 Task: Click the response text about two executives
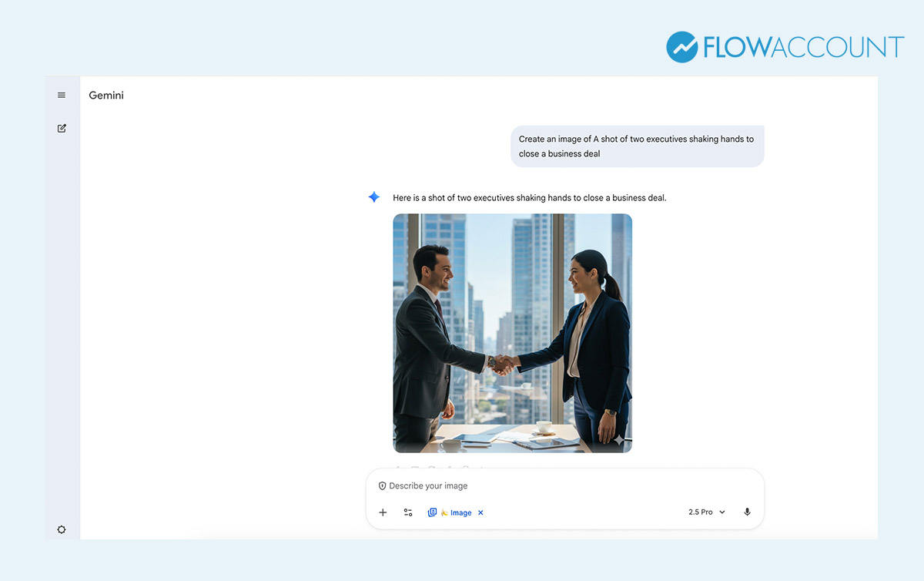tap(530, 198)
